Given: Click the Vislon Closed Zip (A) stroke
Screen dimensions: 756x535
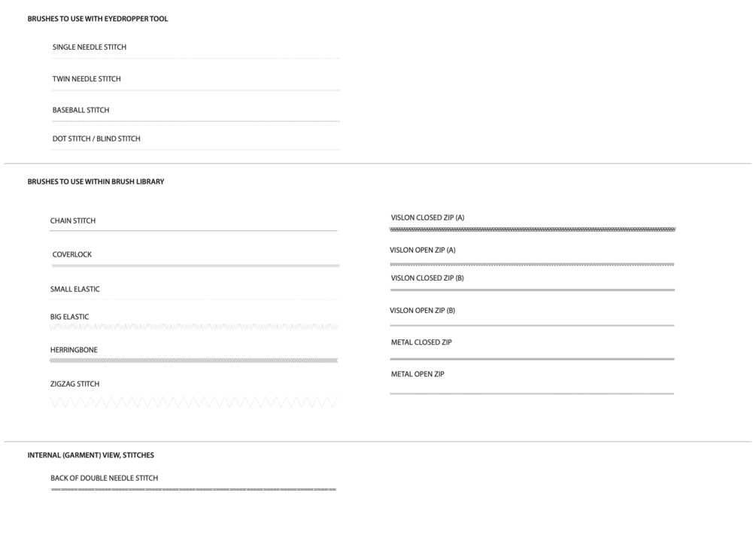Looking at the screenshot, I should coord(533,230).
